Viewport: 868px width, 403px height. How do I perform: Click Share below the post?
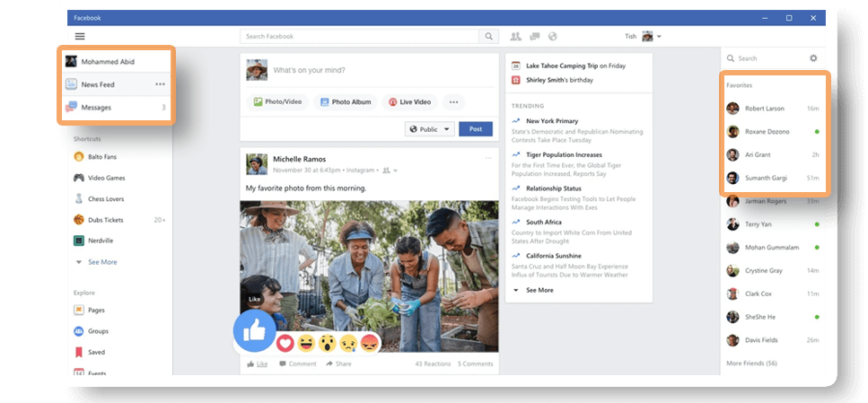[x=338, y=364]
